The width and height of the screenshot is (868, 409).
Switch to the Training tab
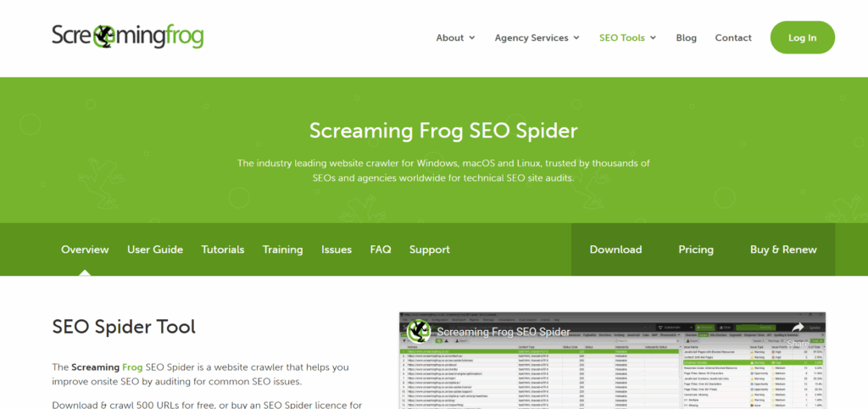[x=283, y=249]
